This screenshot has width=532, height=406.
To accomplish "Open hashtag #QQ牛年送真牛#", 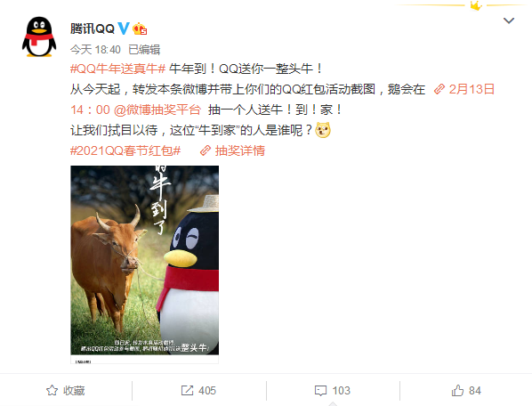I will (x=117, y=69).
